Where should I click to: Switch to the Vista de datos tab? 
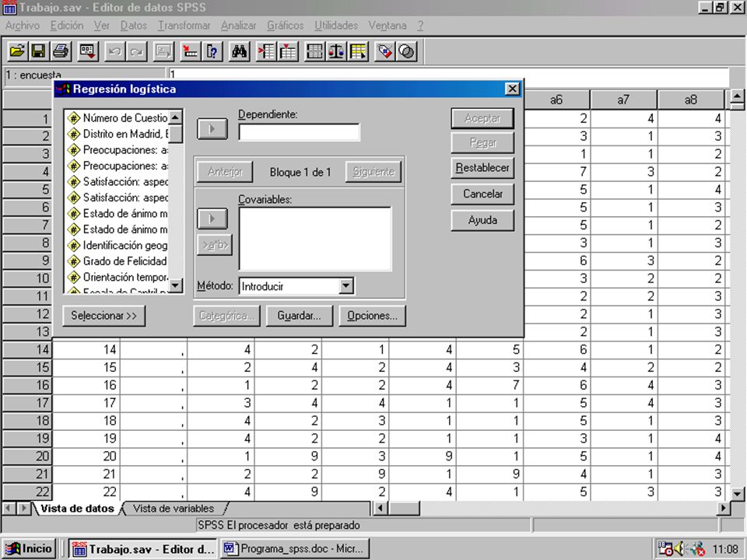(77, 509)
